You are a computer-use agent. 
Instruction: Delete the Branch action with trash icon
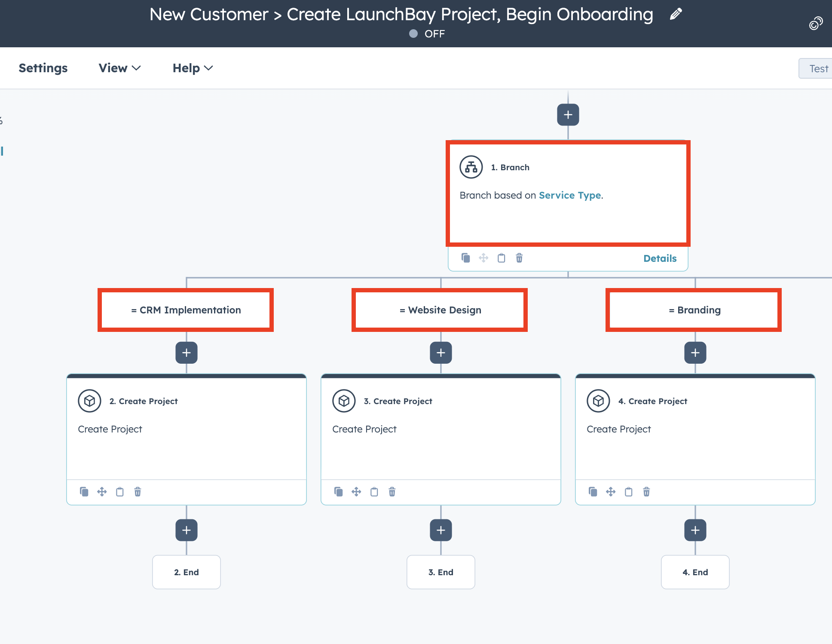point(519,258)
